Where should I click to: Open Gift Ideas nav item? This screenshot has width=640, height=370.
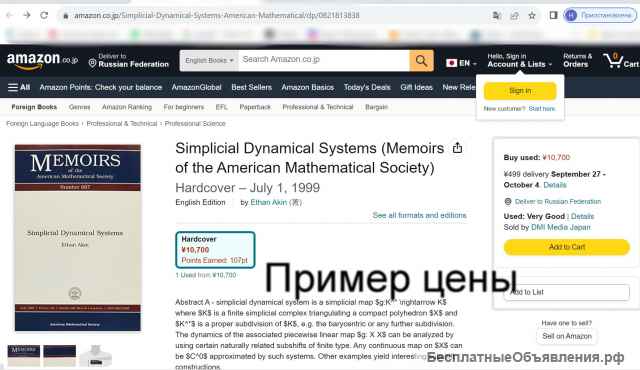416,87
